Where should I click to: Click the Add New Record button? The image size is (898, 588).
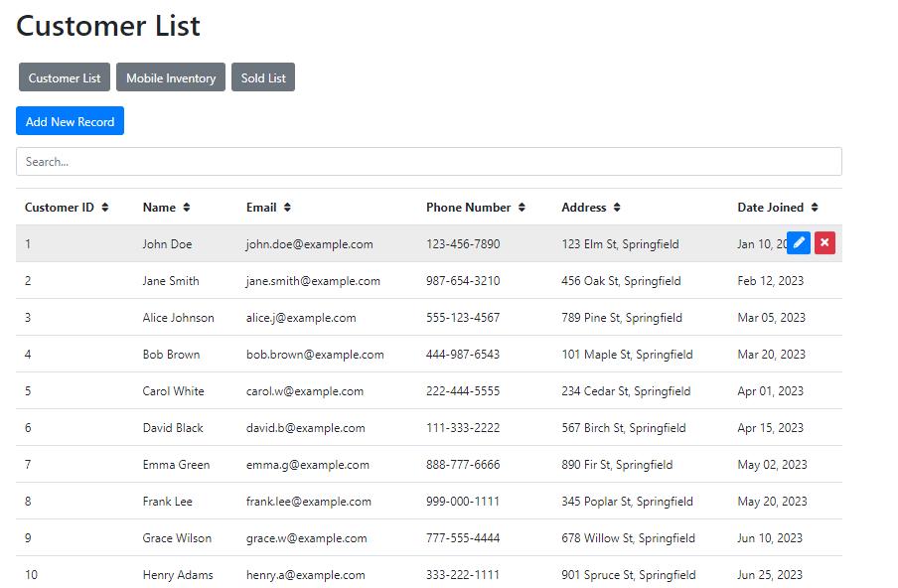pos(70,121)
